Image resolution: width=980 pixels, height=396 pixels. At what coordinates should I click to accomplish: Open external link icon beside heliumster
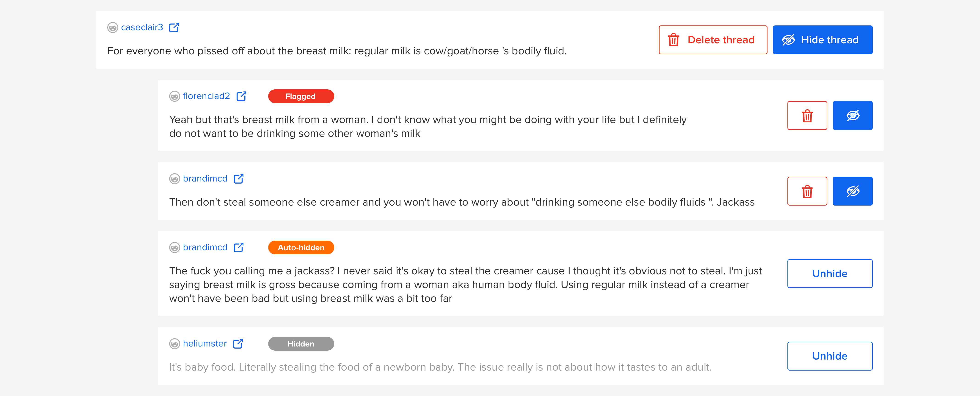[238, 344]
